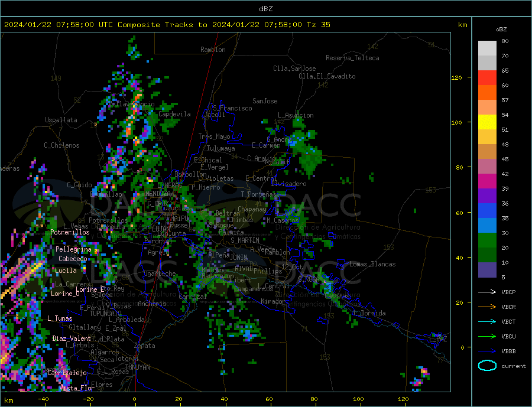Click the 'Lucila' map label
The image size is (532, 407).
click(x=66, y=271)
